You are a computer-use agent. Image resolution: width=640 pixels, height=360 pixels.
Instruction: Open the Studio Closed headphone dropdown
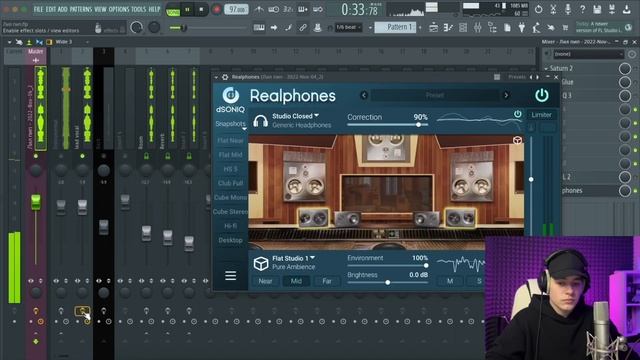[296, 116]
